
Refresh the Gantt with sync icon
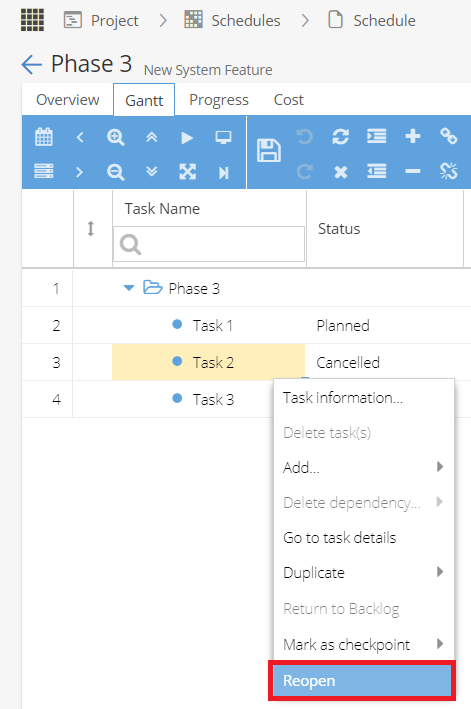coord(340,137)
